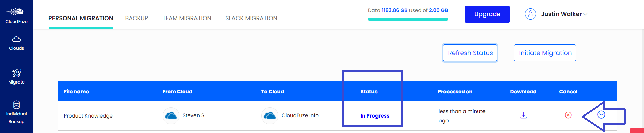Screen dimensions: 644x133
Task: Click the In Progress status text
Action: 375,116
